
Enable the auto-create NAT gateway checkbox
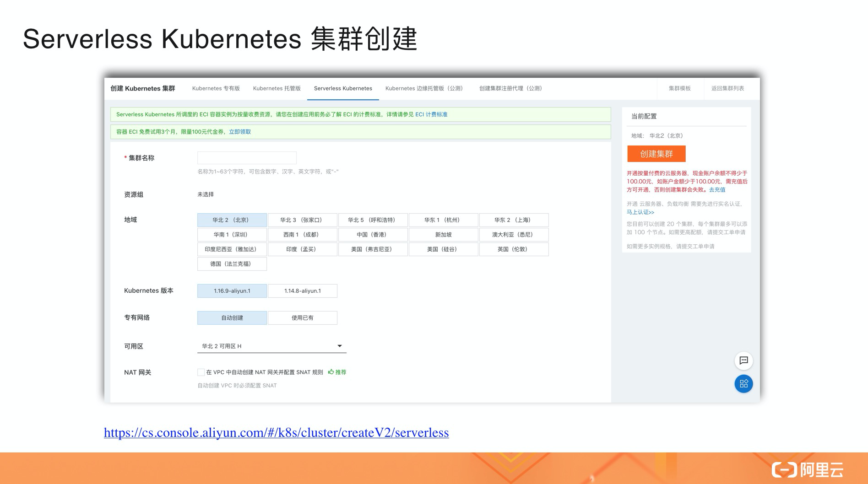201,372
